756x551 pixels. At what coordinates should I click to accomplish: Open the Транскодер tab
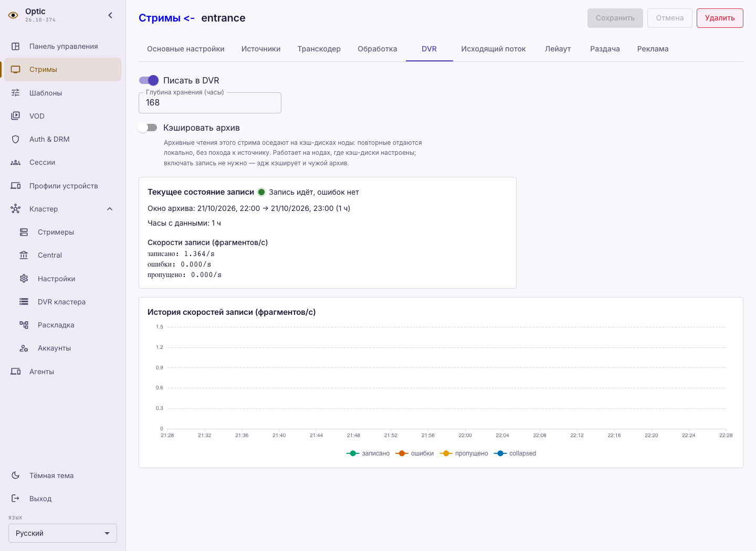(x=319, y=49)
